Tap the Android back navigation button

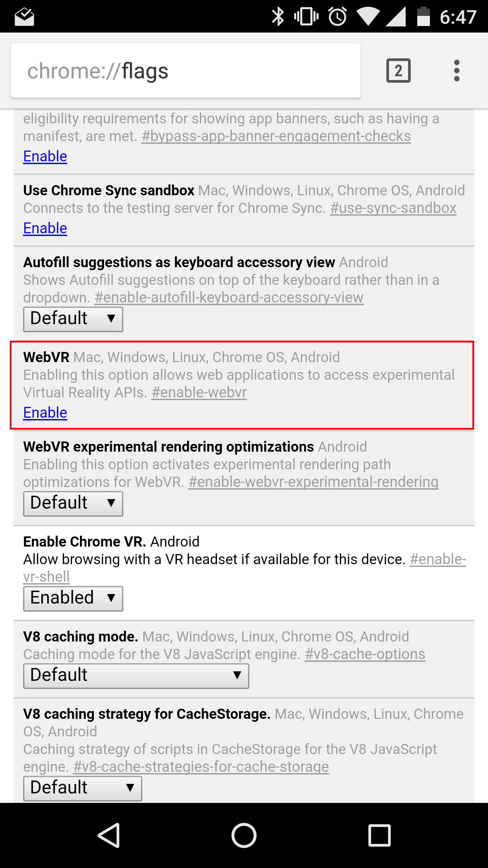[109, 835]
